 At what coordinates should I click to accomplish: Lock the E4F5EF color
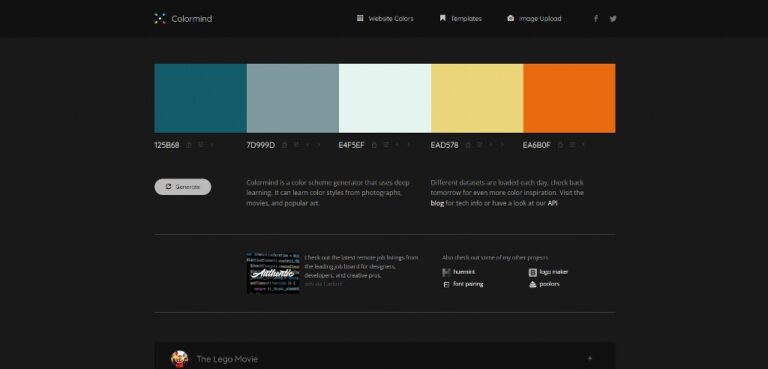374,145
